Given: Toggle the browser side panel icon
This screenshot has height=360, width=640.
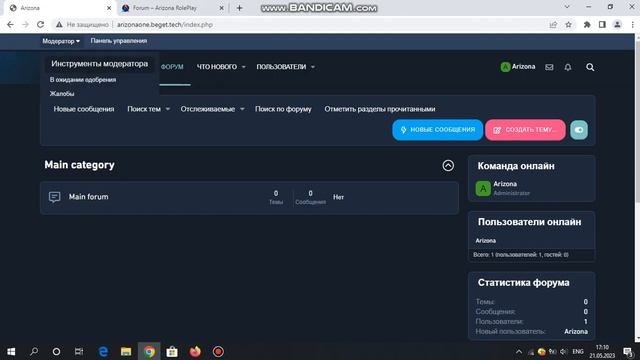Looking at the screenshot, I should click(x=602, y=24).
